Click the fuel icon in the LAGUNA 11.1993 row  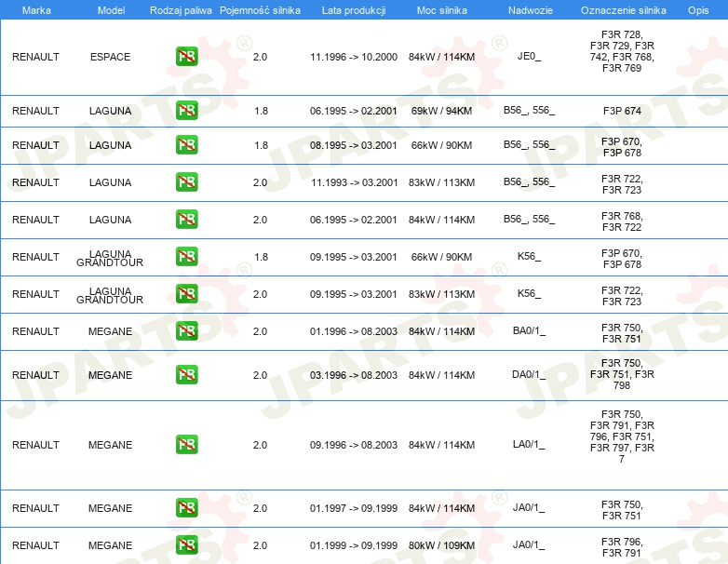coord(186,182)
